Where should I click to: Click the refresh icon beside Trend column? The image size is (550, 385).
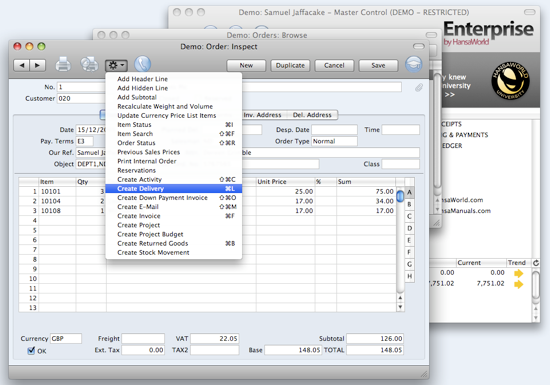pyautogui.click(x=536, y=263)
